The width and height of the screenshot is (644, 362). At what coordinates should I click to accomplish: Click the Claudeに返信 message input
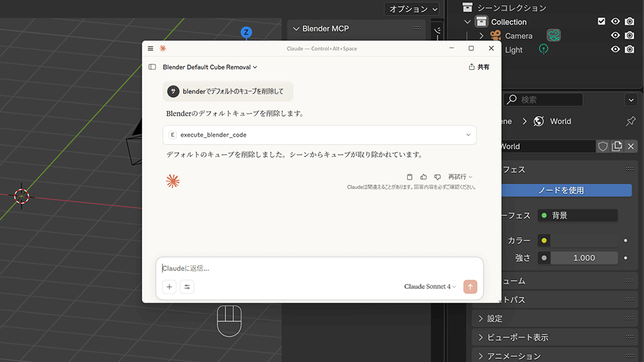click(x=319, y=268)
